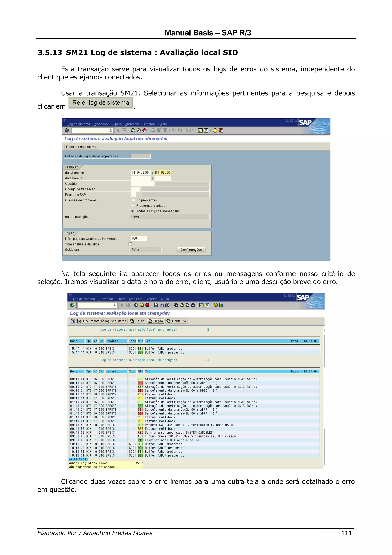Click the Save diskette icon in the upper SAP window

tap(124, 130)
